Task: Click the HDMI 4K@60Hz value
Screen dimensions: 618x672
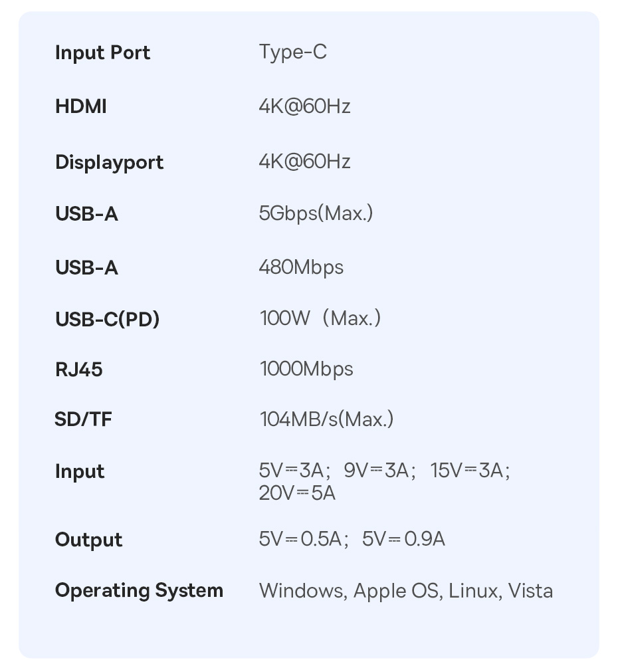Action: (304, 106)
